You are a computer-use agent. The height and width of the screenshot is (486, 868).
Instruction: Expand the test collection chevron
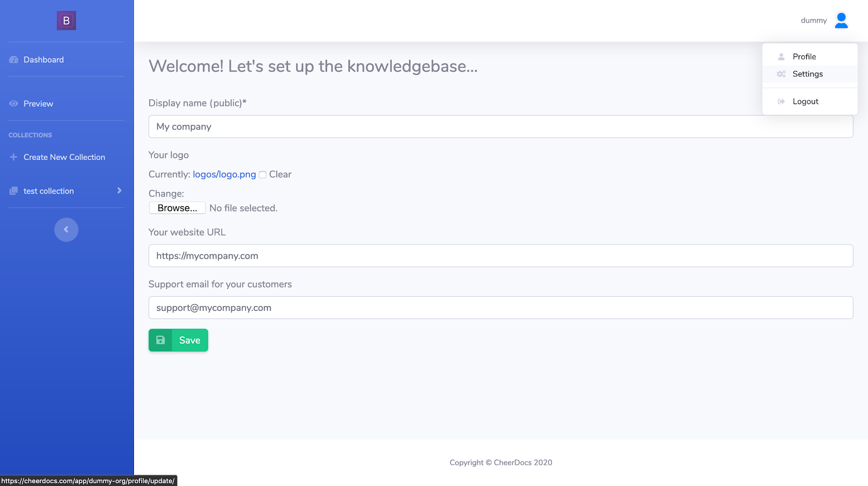click(x=119, y=190)
